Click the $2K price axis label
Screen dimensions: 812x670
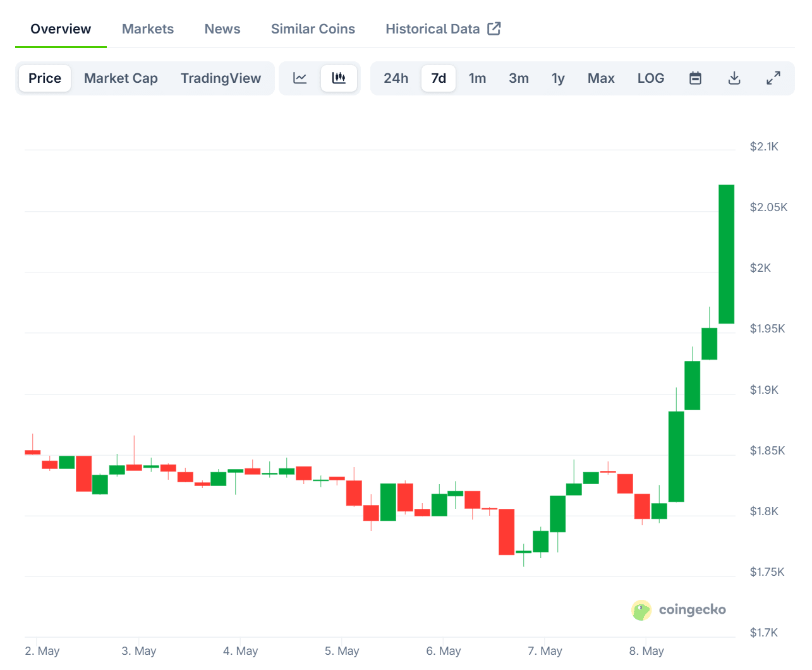[x=760, y=268]
